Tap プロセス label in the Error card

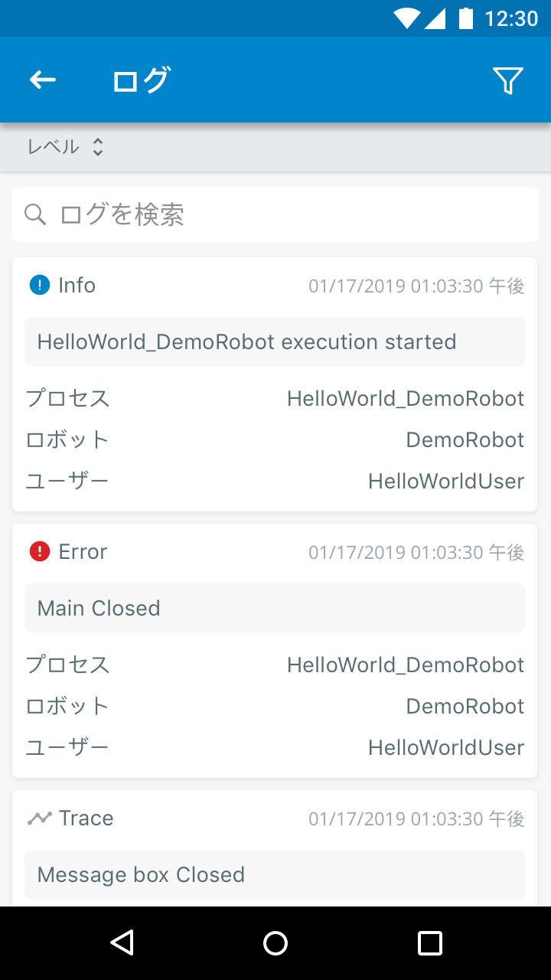(x=67, y=665)
